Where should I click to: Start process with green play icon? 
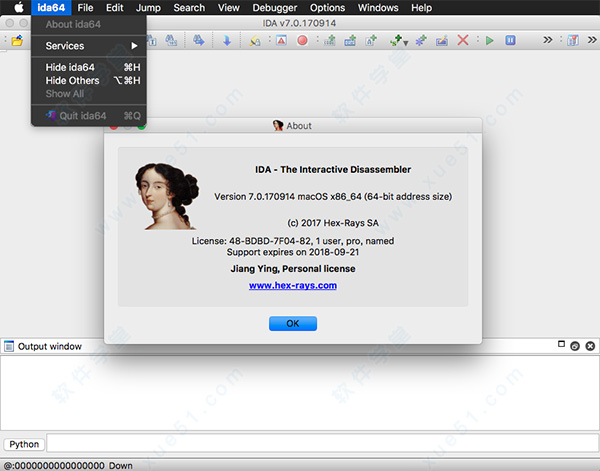(x=489, y=40)
